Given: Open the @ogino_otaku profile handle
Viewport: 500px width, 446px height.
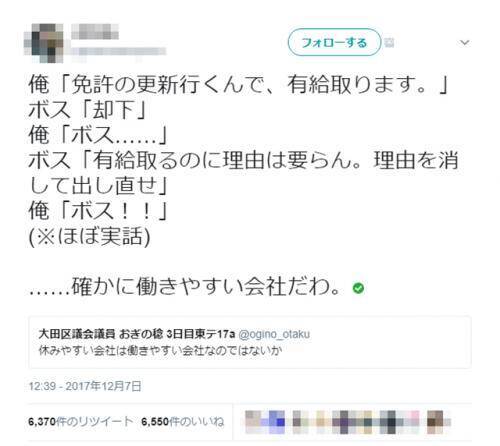Looking at the screenshot, I should point(274,334).
